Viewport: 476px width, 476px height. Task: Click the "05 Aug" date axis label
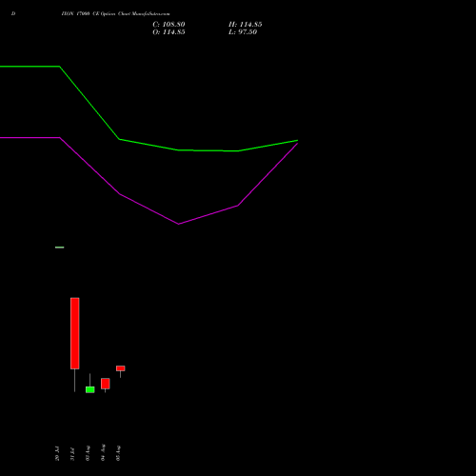tap(118, 453)
